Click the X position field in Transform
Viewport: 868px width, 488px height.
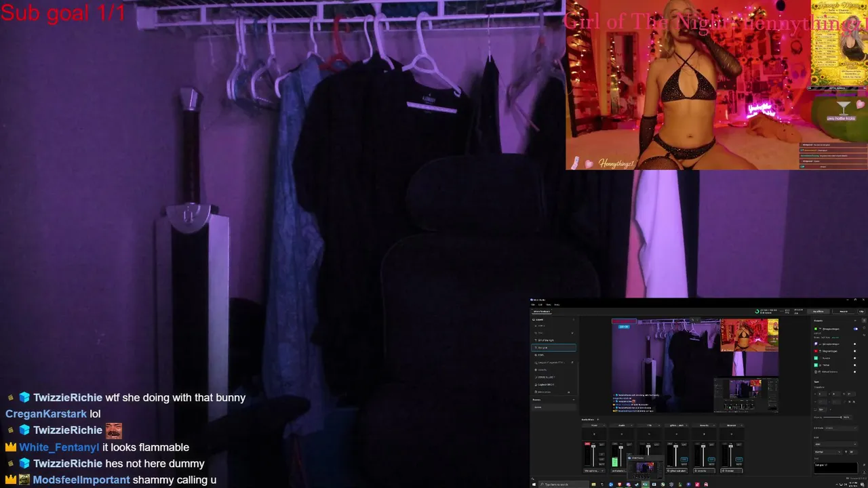click(x=822, y=394)
